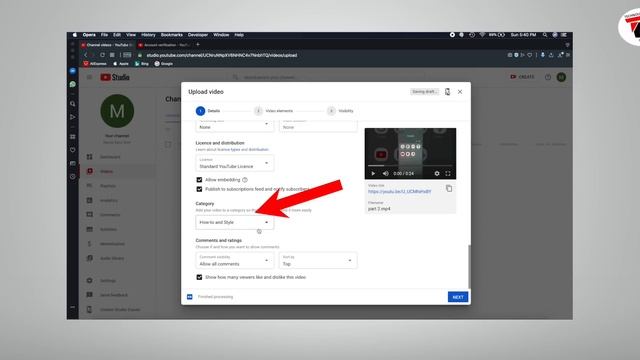Open the account avatar in Studio top bar
The height and width of the screenshot is (360, 640).
click(x=561, y=77)
